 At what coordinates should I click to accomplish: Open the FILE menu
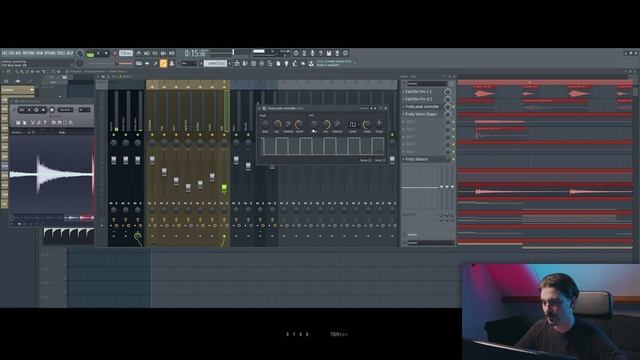coord(4,53)
